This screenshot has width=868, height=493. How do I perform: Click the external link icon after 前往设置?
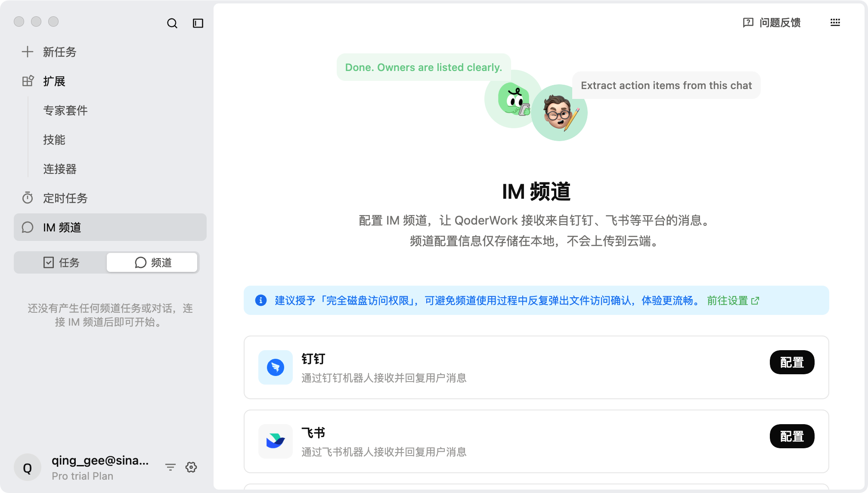tap(755, 301)
